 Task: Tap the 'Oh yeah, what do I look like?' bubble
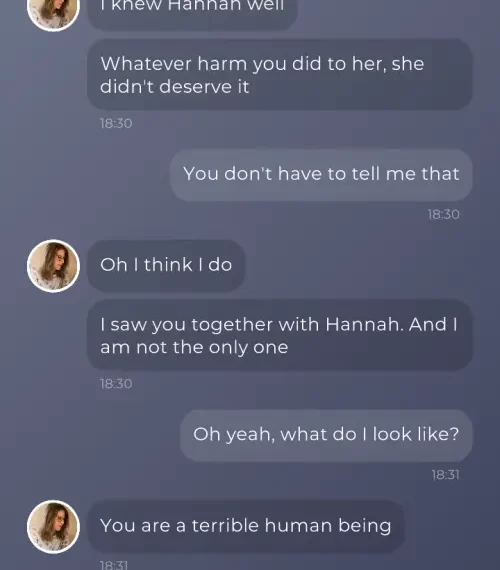pos(326,435)
